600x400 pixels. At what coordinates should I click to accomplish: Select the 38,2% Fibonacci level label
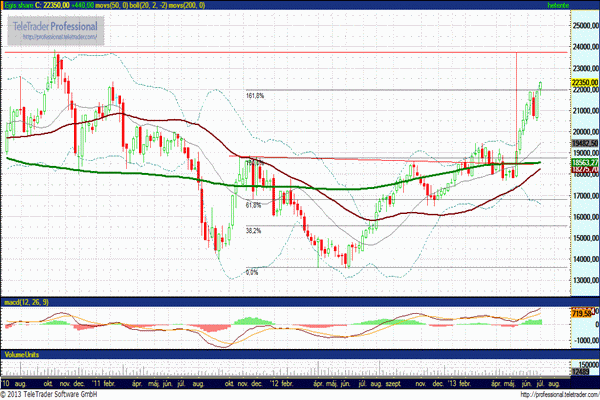coord(252,230)
